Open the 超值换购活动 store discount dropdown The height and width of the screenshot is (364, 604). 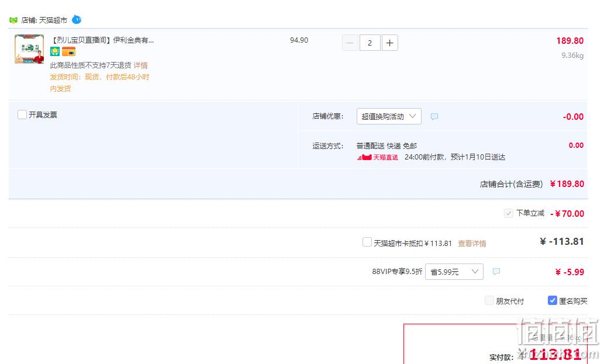(x=389, y=116)
